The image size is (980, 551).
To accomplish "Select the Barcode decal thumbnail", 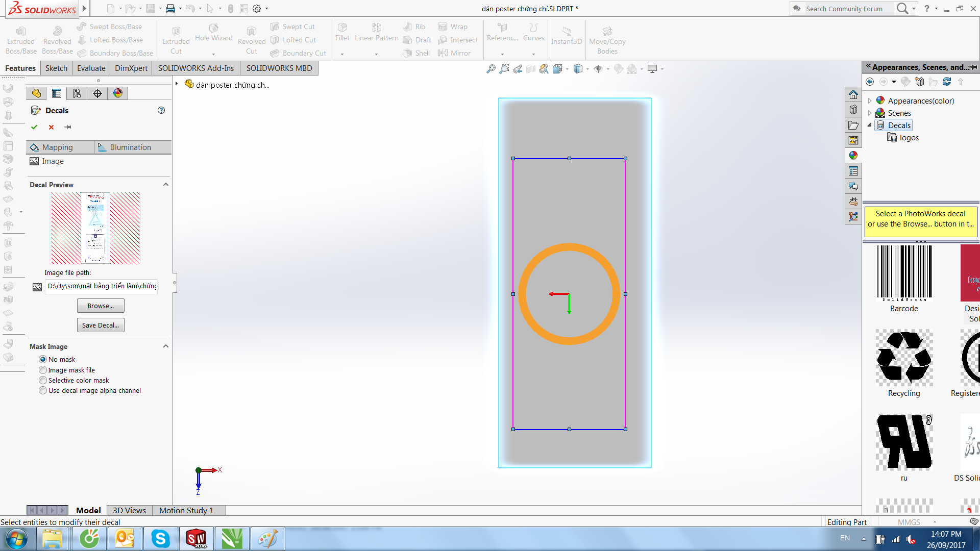I will click(x=904, y=273).
